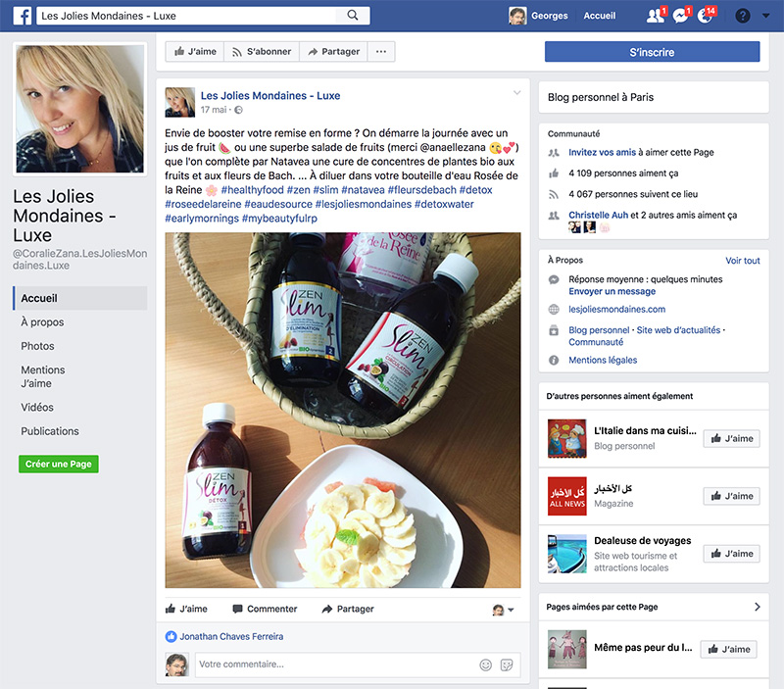Screen dimensions: 784x689
Task: Open the page's large profile picture
Action: pyautogui.click(x=80, y=109)
